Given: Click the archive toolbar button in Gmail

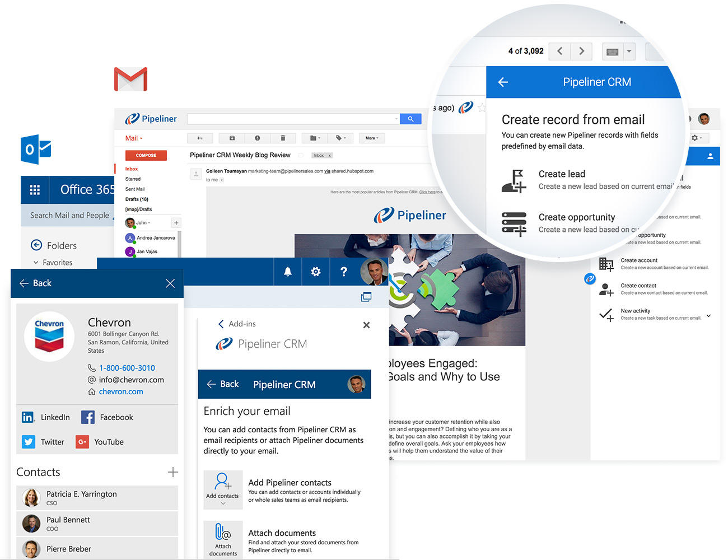Looking at the screenshot, I should click(x=232, y=138).
